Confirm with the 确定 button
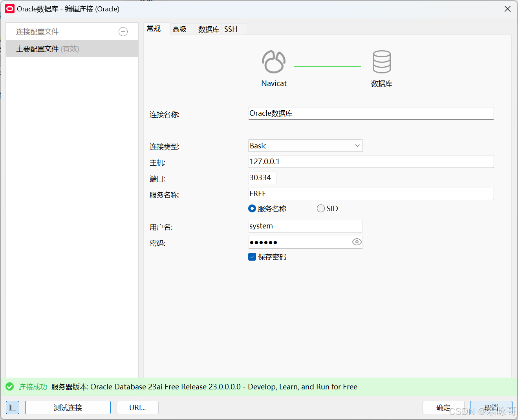The width and height of the screenshot is (518, 420). tap(443, 407)
